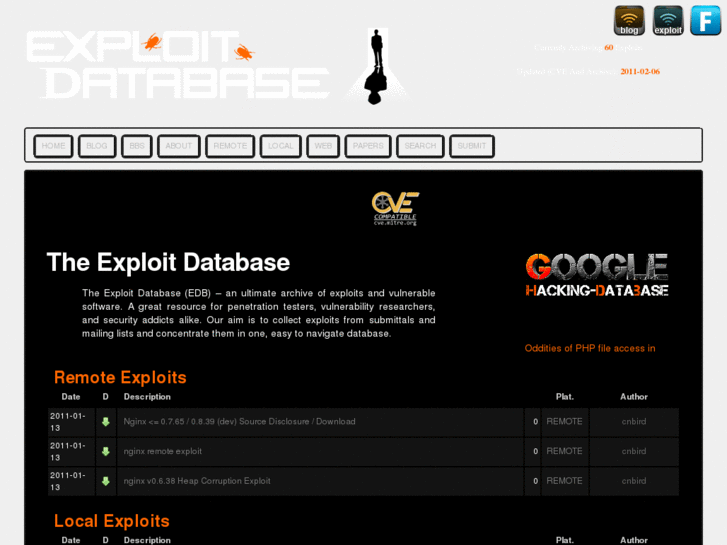Open Nginx <= 0.7.65 Source Disclosure link
The width and height of the screenshot is (727, 545).
tap(239, 422)
